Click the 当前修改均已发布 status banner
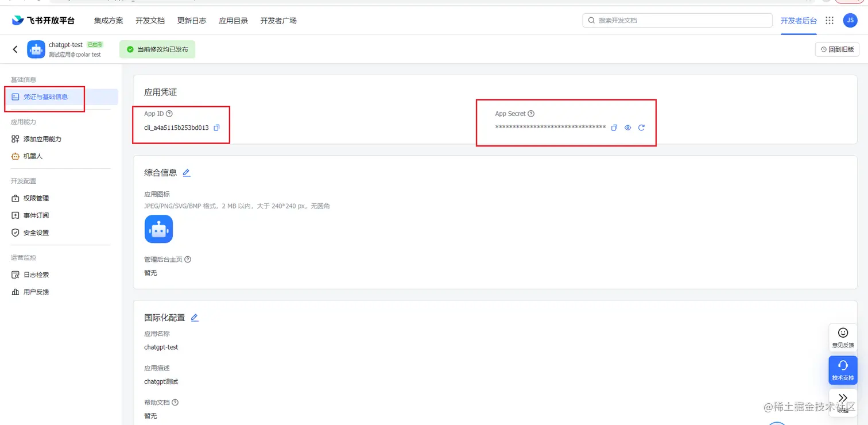 [157, 49]
